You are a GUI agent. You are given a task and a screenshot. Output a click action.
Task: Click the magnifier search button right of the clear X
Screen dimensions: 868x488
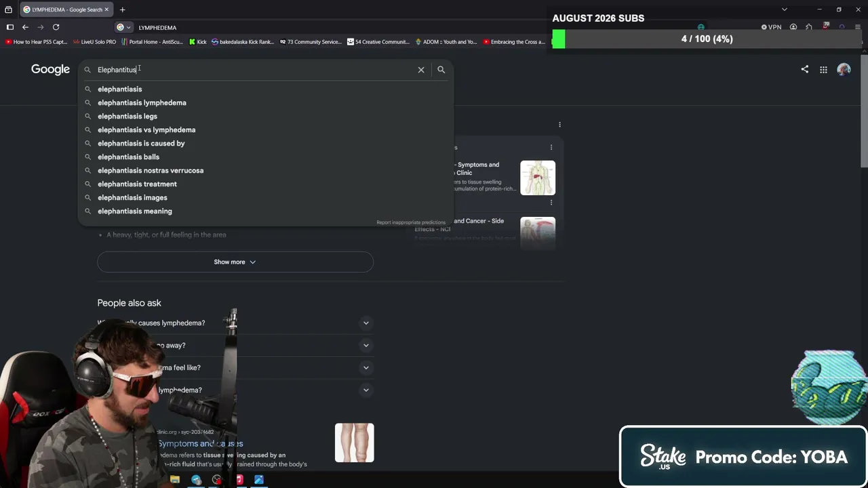(441, 70)
